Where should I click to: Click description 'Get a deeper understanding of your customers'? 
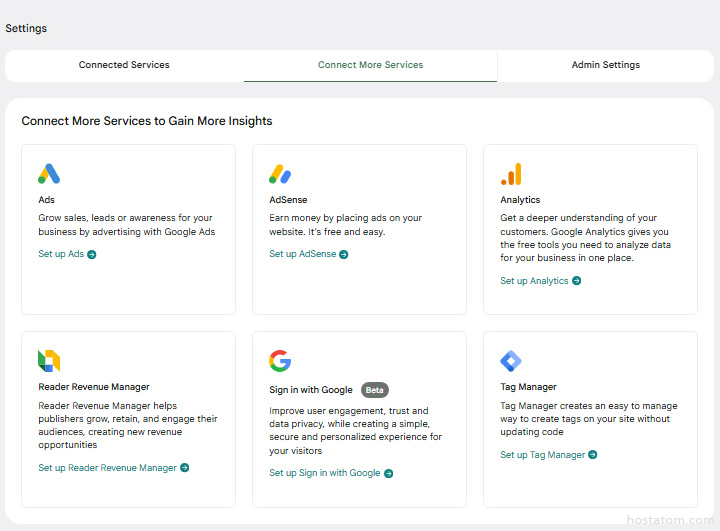click(x=585, y=238)
